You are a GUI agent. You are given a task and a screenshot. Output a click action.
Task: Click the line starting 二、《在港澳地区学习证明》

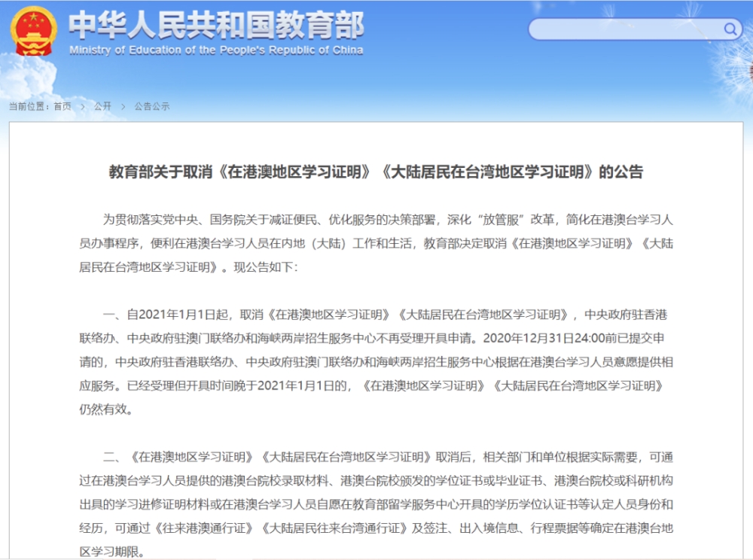[x=388, y=457]
